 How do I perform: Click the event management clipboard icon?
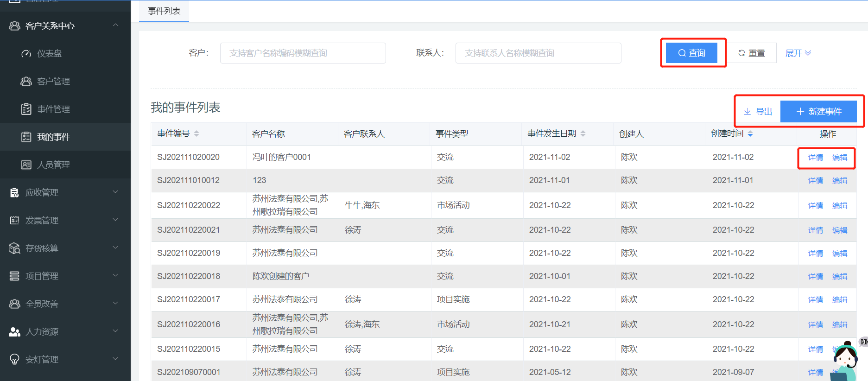tap(26, 109)
